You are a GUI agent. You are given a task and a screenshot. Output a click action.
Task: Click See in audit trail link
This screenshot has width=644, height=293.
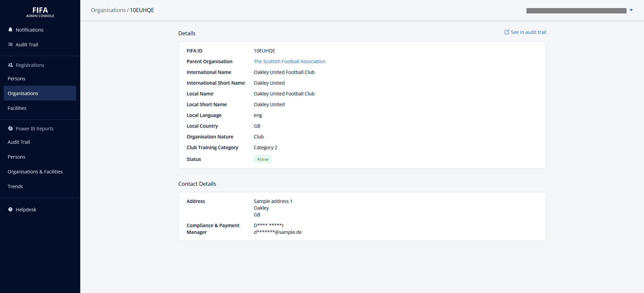(x=528, y=32)
